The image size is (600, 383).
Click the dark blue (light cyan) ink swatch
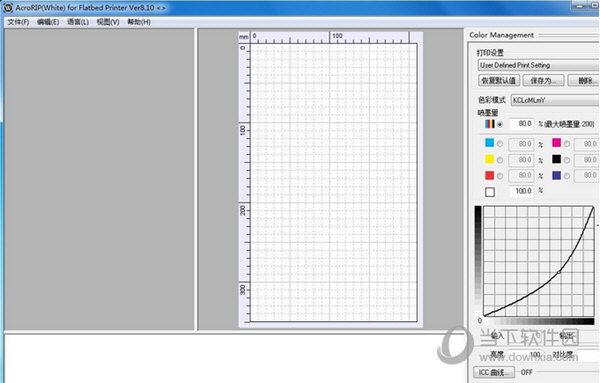click(556, 175)
